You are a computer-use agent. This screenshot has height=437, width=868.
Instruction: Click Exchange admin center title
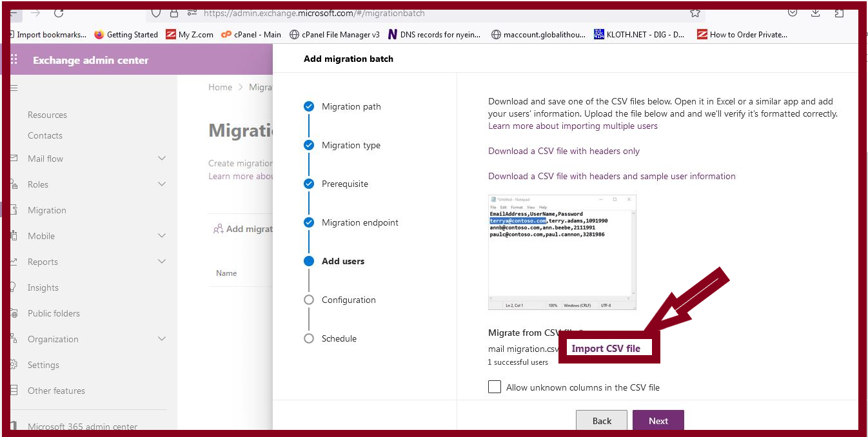91,60
